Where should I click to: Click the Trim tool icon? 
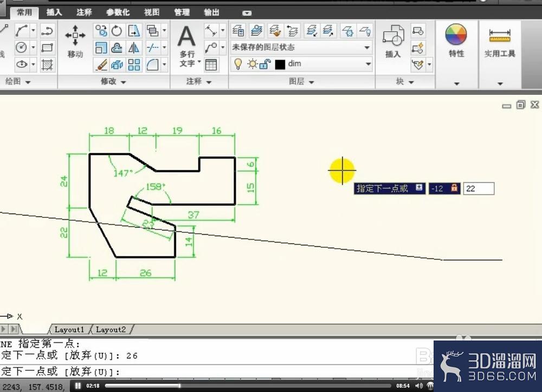(152, 47)
